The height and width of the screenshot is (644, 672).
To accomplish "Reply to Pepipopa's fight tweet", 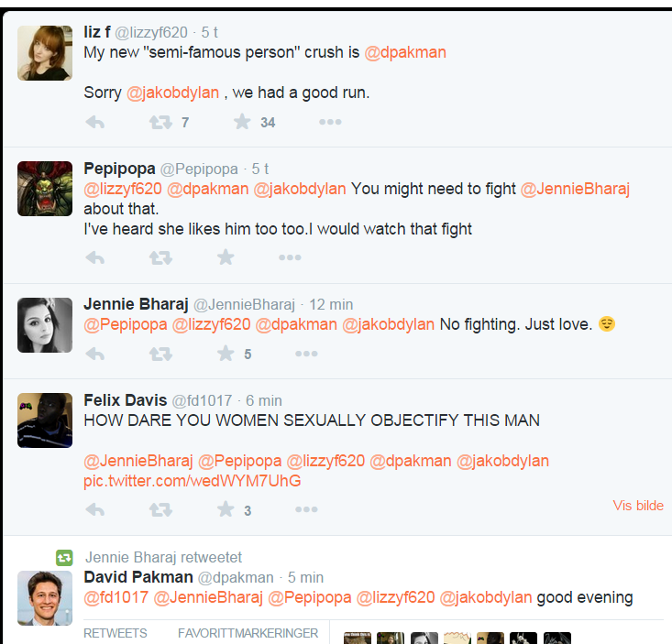I will tap(94, 258).
